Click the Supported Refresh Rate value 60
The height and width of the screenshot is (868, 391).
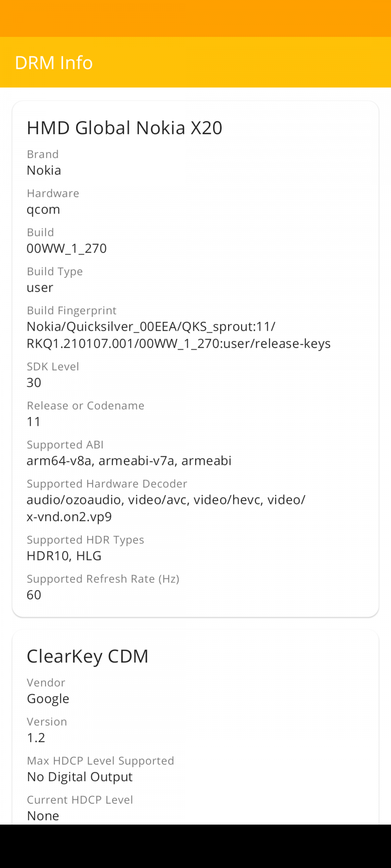[34, 595]
